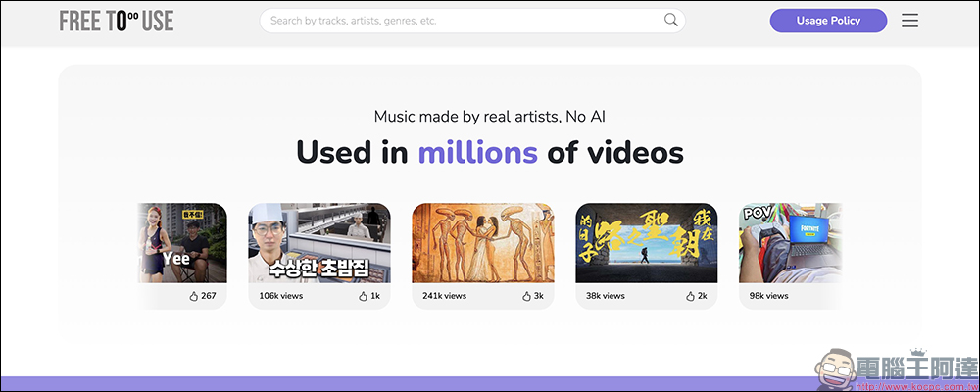The image size is (980, 392).
Task: Open the Chinese calligraphy title video thumbnail
Action: click(x=646, y=243)
